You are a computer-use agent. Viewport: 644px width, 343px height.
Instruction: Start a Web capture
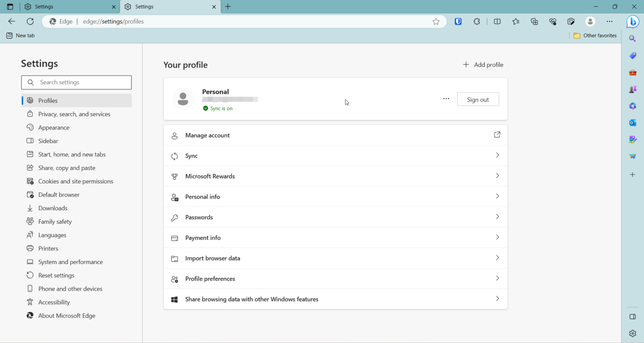tap(571, 21)
